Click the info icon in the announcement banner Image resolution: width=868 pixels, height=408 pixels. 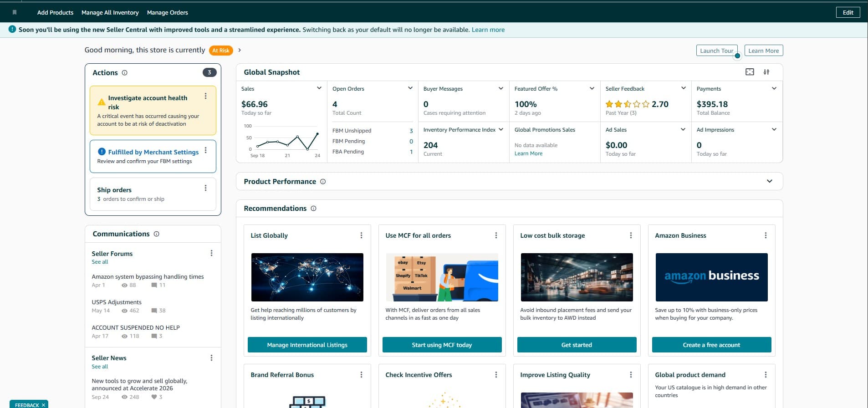tap(12, 29)
